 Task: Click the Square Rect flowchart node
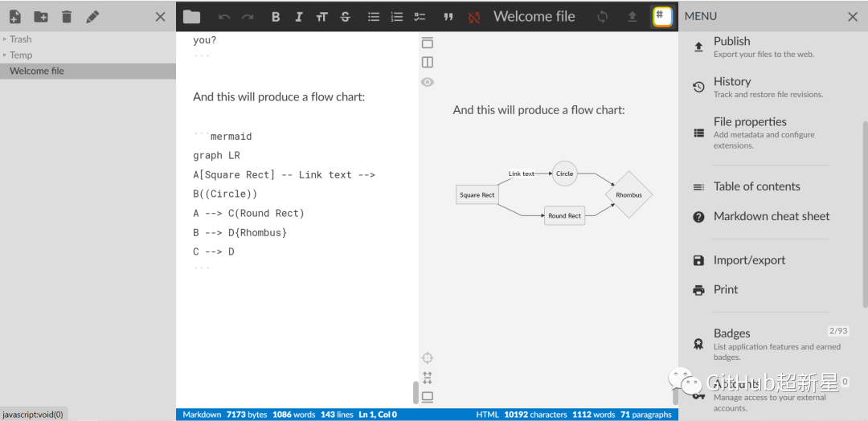coord(477,194)
